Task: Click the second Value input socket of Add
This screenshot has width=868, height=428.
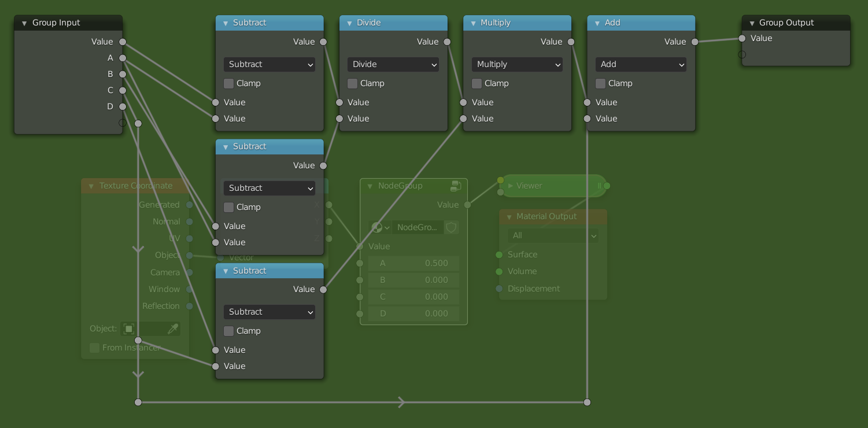Action: (587, 119)
